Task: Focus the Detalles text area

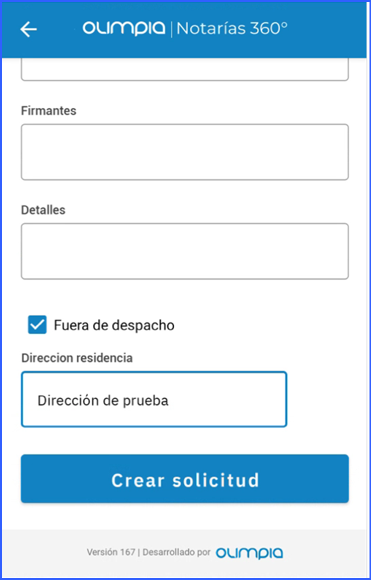Action: tap(185, 251)
